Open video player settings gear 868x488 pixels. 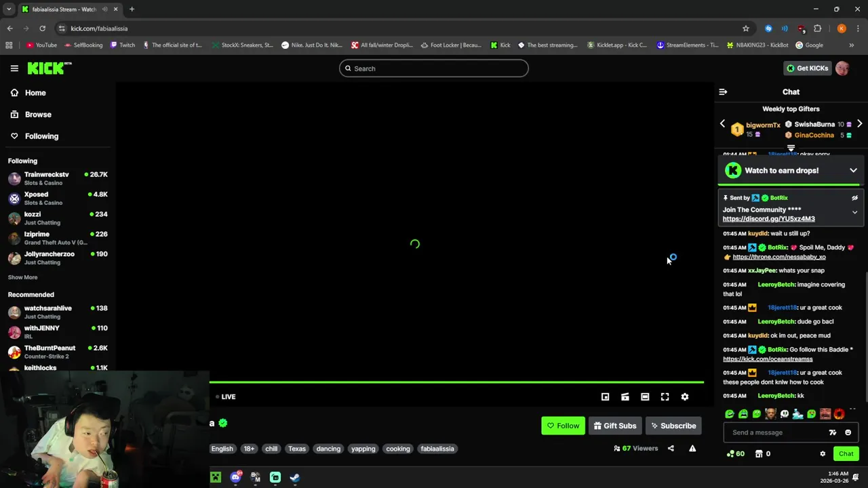point(685,397)
